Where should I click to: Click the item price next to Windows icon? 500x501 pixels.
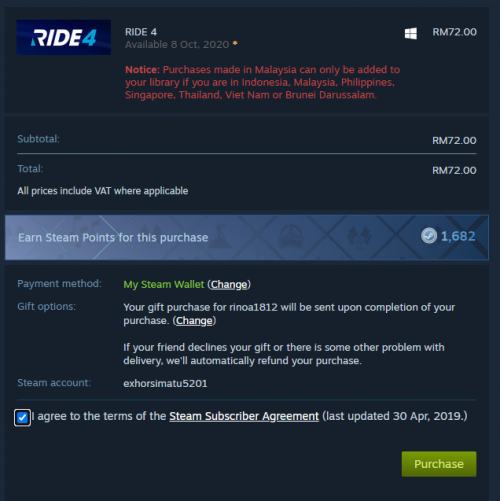point(454,32)
